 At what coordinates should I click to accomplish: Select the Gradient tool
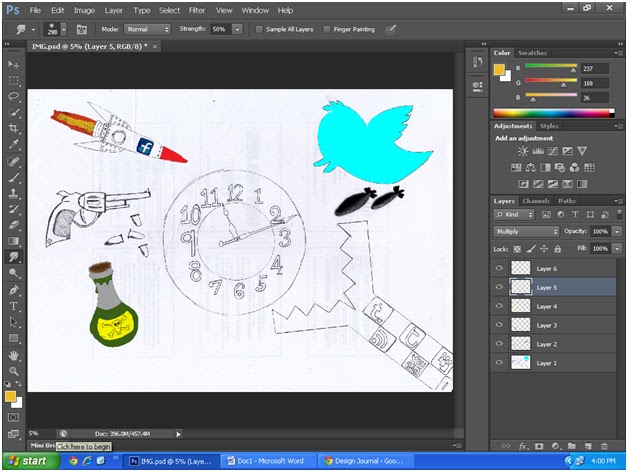click(x=14, y=241)
